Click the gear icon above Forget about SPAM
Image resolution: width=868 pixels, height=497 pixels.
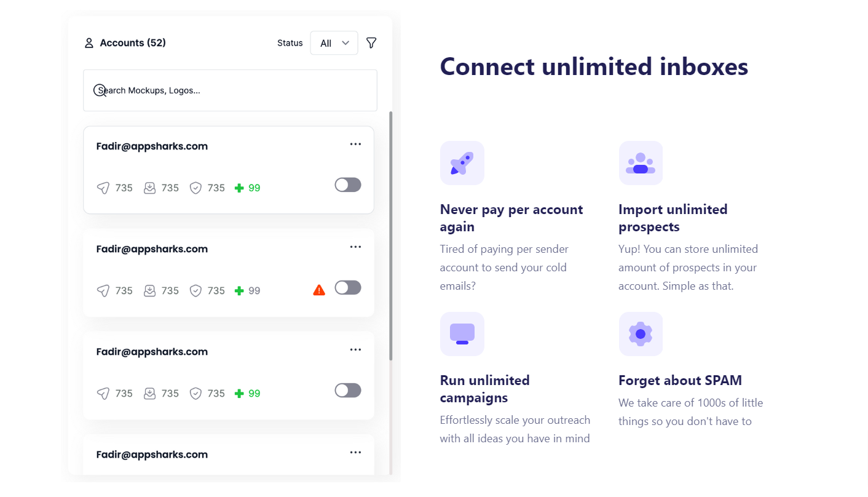tap(641, 334)
